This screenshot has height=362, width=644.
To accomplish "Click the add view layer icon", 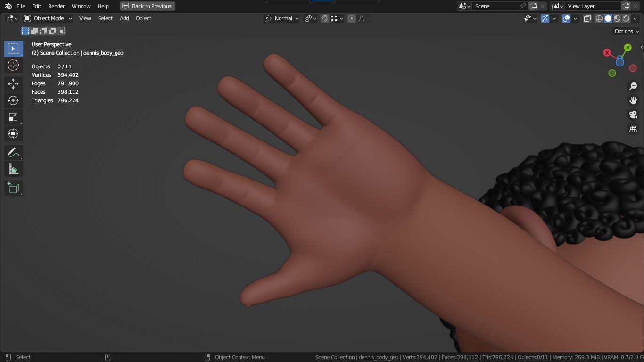I will [x=626, y=6].
